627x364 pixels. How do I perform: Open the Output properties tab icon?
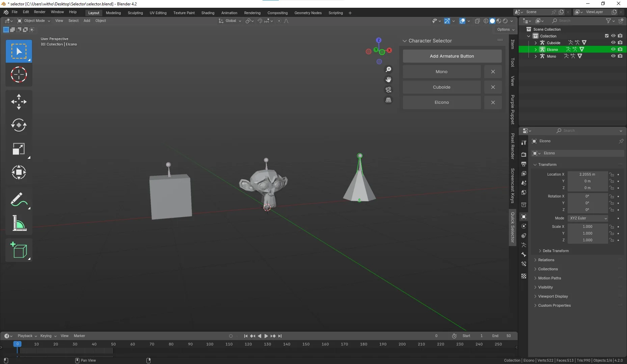[x=524, y=164]
